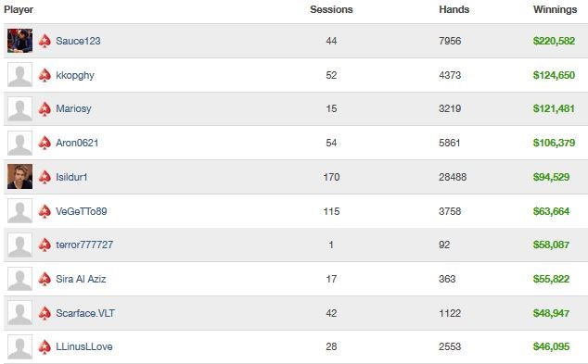Image resolution: width=588 pixels, height=364 pixels.
Task: Open Isildur1's profile photo thumbnail
Action: [x=19, y=176]
